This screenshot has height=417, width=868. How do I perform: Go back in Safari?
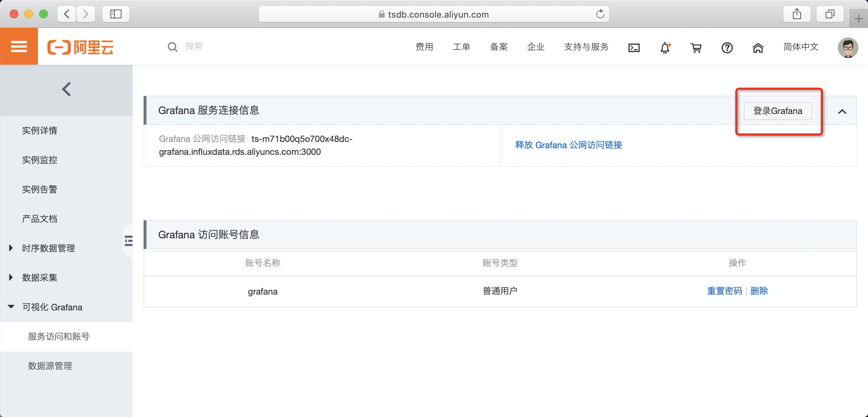67,14
